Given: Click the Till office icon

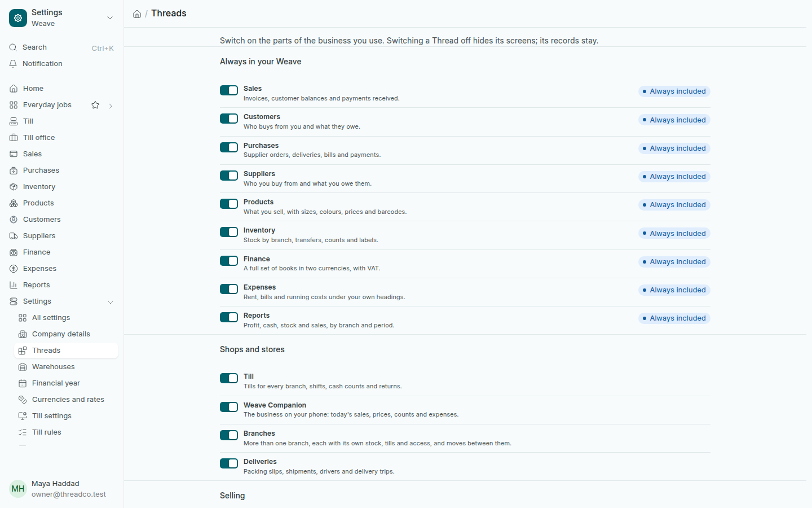Looking at the screenshot, I should click(14, 138).
